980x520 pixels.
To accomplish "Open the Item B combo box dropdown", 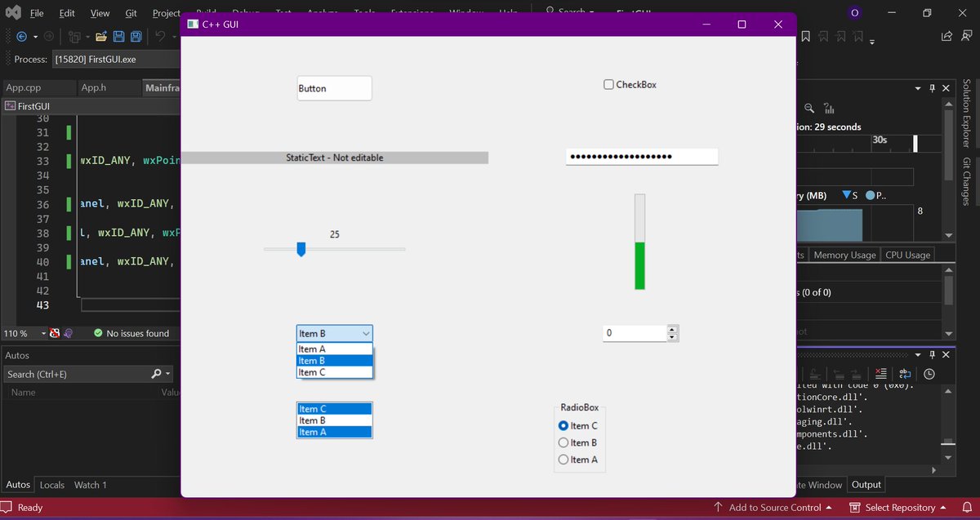I will (335, 333).
